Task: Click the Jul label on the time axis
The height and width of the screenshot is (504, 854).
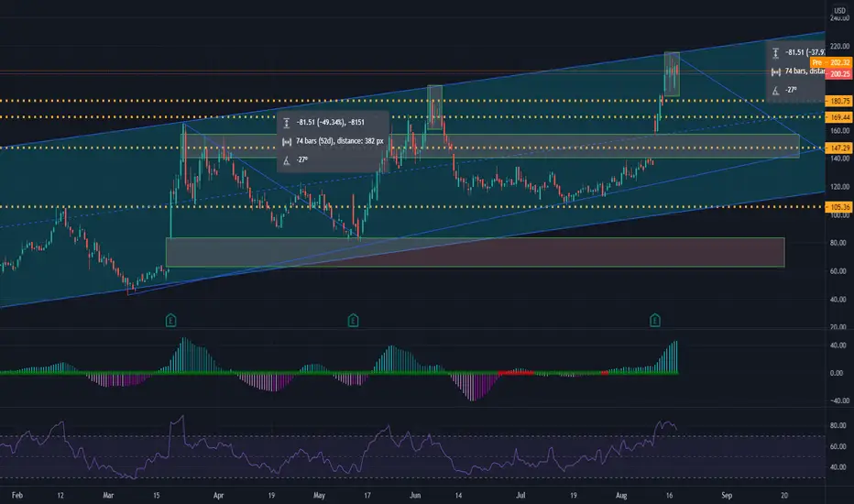Action: 520,495
